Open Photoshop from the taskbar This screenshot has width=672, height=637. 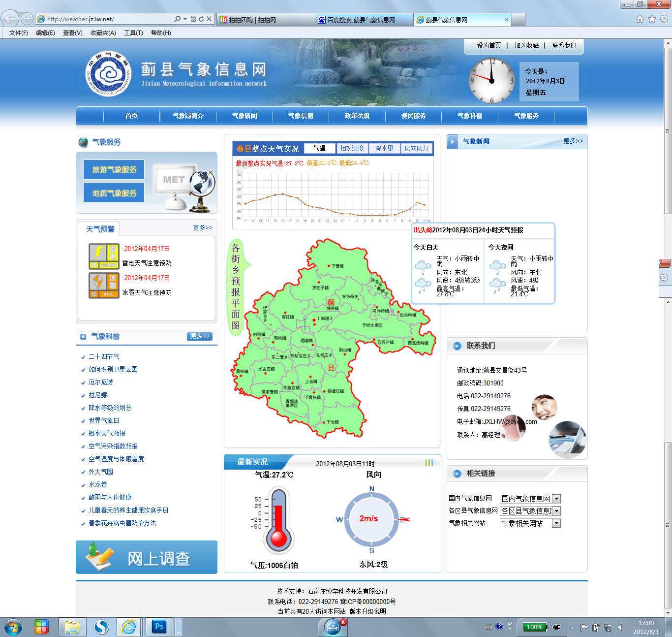click(159, 627)
